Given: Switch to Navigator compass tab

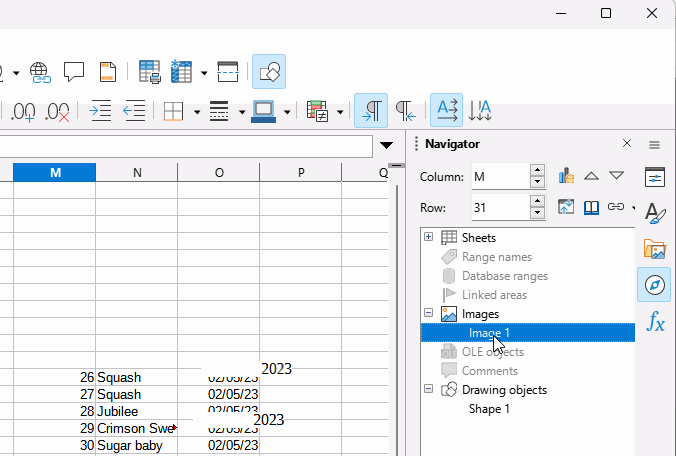Looking at the screenshot, I should click(654, 284).
